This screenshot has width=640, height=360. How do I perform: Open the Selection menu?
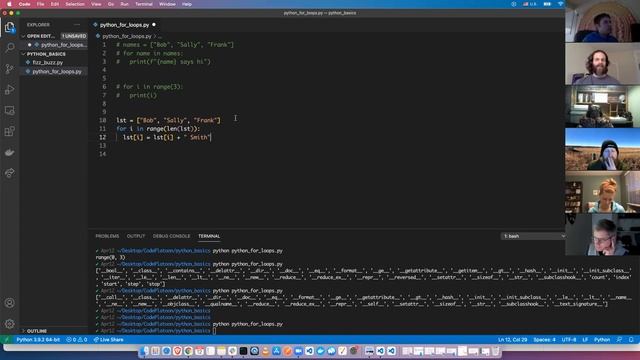point(75,4)
